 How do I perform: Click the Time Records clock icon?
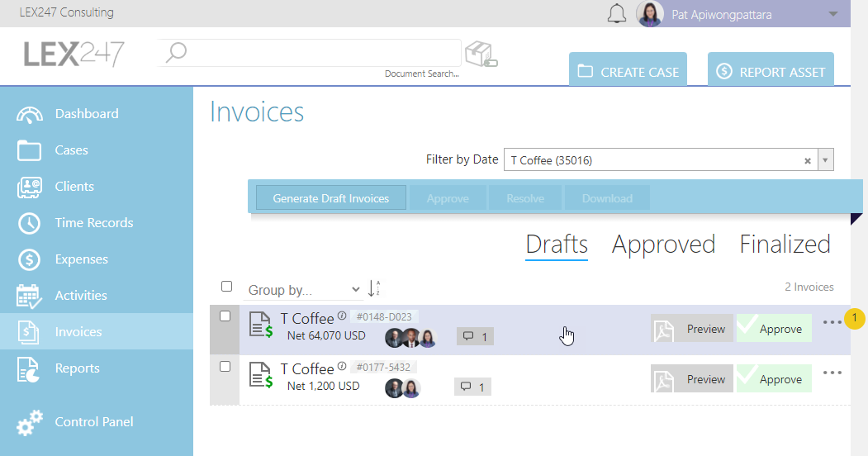(29, 224)
